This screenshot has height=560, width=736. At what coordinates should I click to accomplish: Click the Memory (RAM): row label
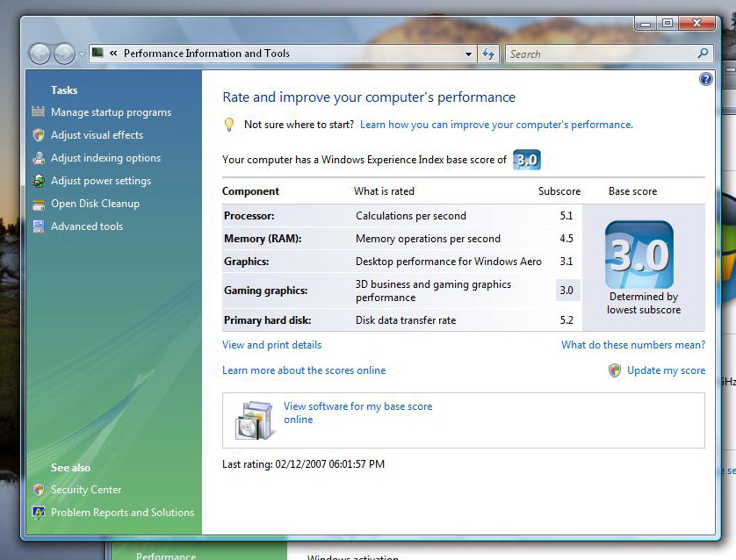(263, 239)
